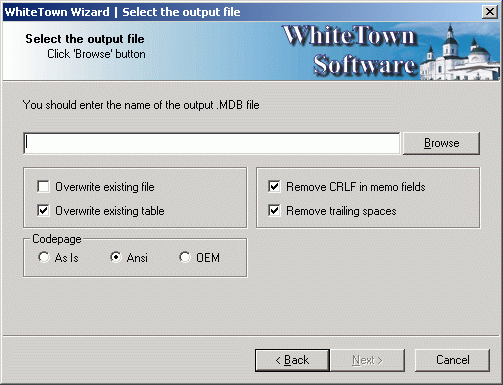Focus the output .MDB file name field

tap(212, 143)
